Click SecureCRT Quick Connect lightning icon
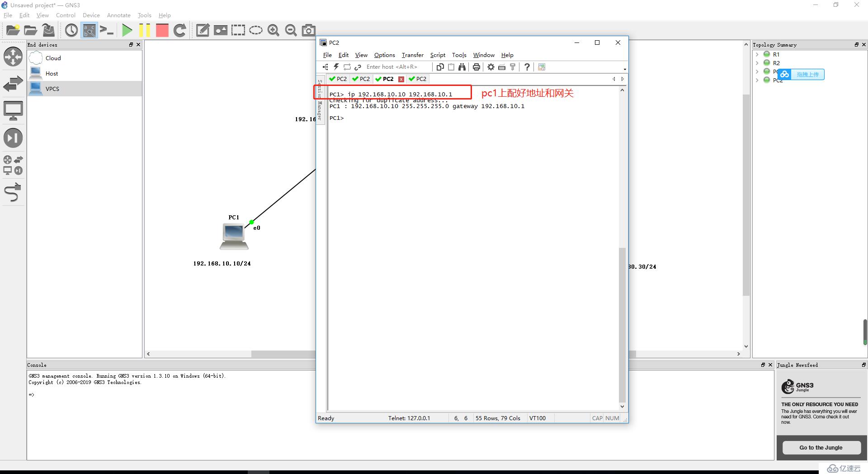Image resolution: width=868 pixels, height=474 pixels. [336, 67]
